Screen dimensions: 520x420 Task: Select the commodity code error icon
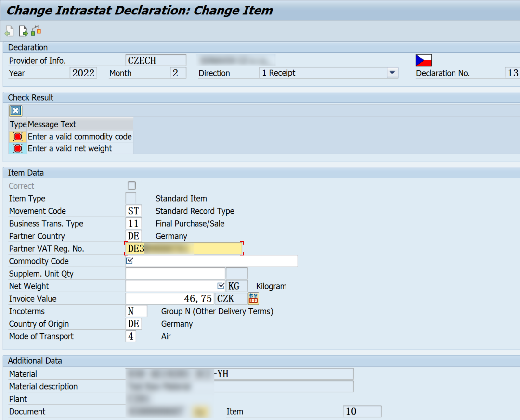click(x=18, y=137)
